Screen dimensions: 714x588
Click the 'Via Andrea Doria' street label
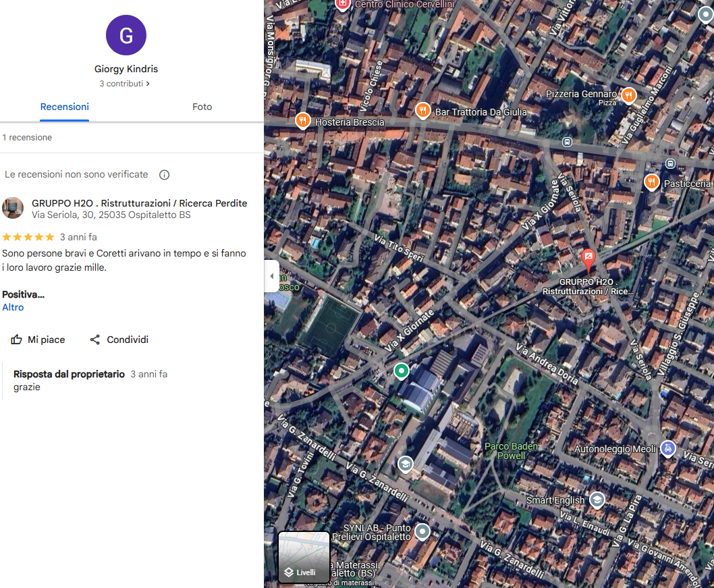[547, 363]
